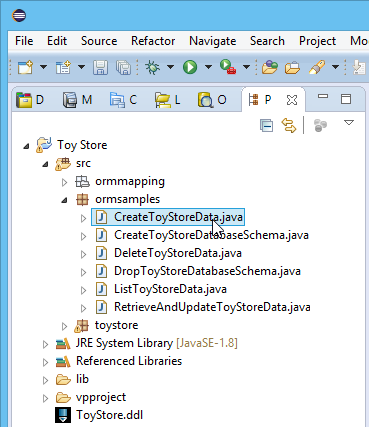This screenshot has width=369, height=427.
Task: Select CreateToyStoreData.java file
Action: click(178, 217)
